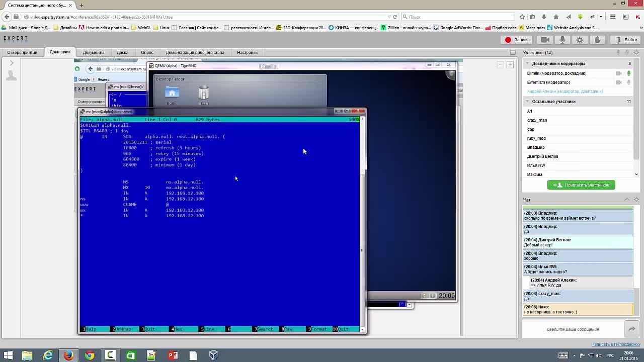644x362 pixels.
Task: Click the raise hand icon
Action: point(597,40)
